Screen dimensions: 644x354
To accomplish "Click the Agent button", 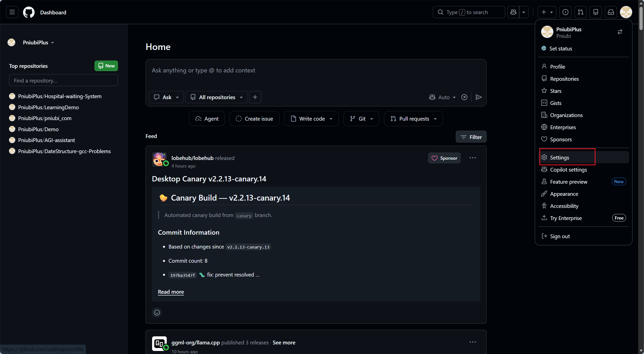I will 207,119.
